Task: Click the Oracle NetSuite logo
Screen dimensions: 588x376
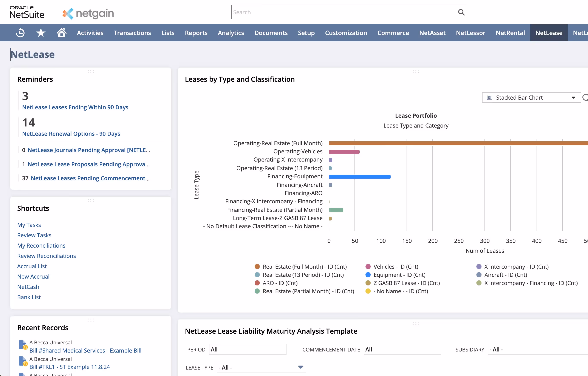Action: click(x=26, y=11)
